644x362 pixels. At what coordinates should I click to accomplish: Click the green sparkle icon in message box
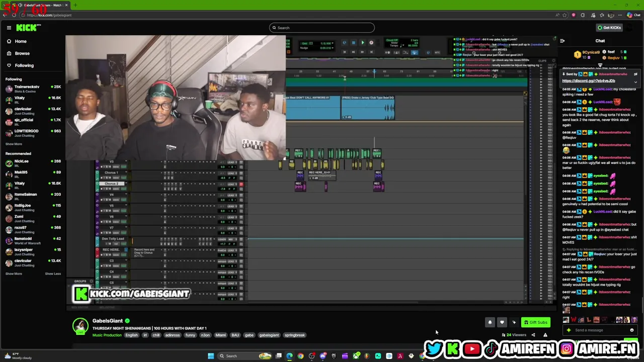point(569,330)
